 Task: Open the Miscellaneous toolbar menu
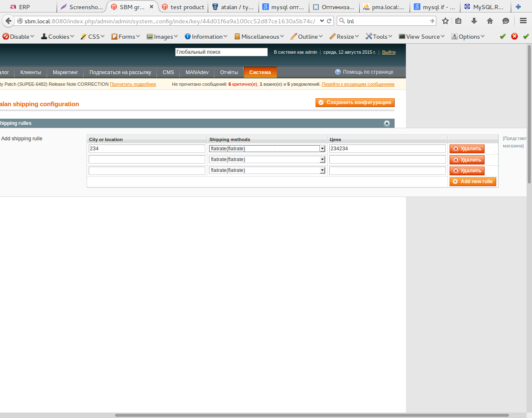(259, 37)
